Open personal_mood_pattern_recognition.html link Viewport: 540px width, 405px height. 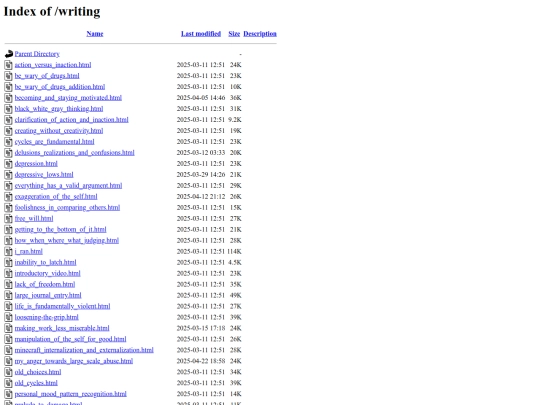pyautogui.click(x=71, y=394)
